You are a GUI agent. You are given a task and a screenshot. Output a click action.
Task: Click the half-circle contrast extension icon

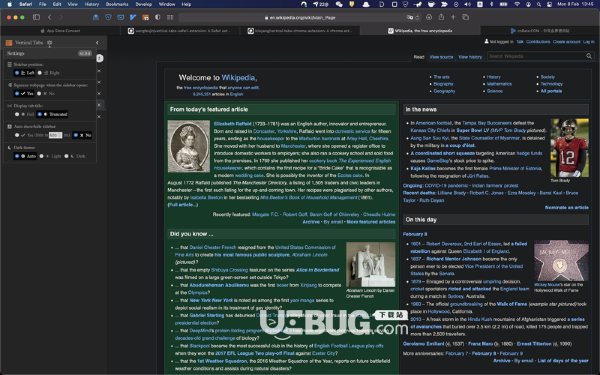pos(158,17)
